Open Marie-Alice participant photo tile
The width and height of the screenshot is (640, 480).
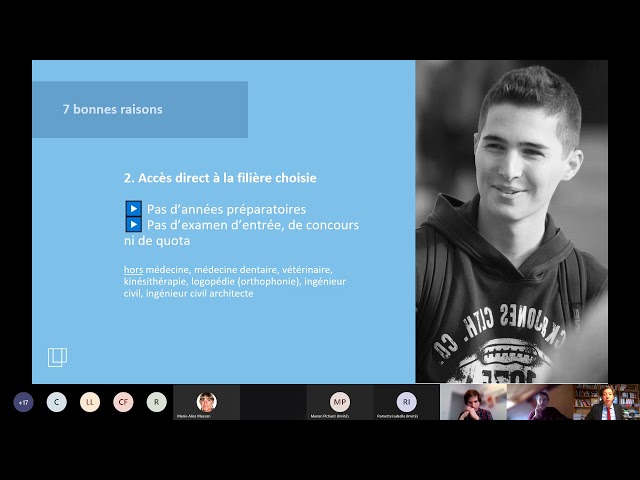tap(207, 402)
